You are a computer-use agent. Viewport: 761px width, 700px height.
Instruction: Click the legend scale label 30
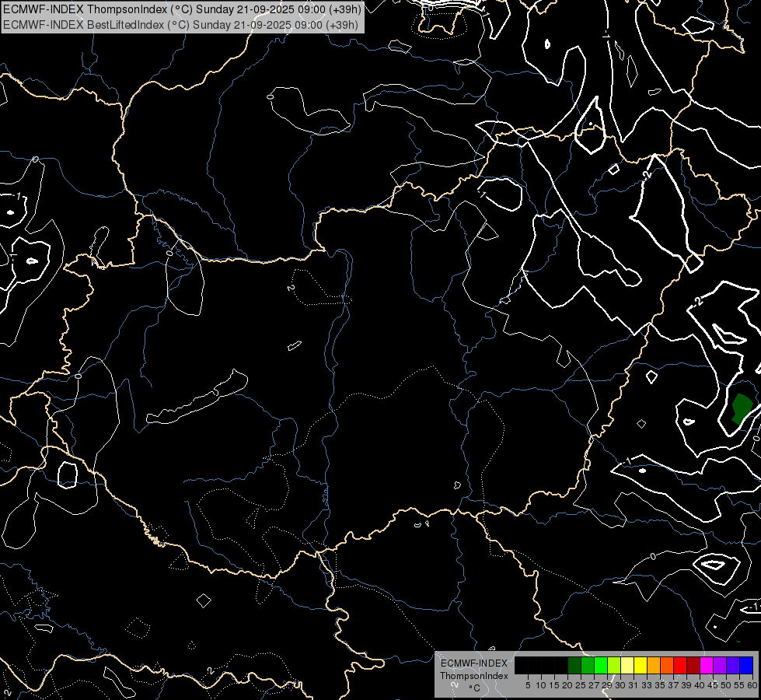pos(620,685)
